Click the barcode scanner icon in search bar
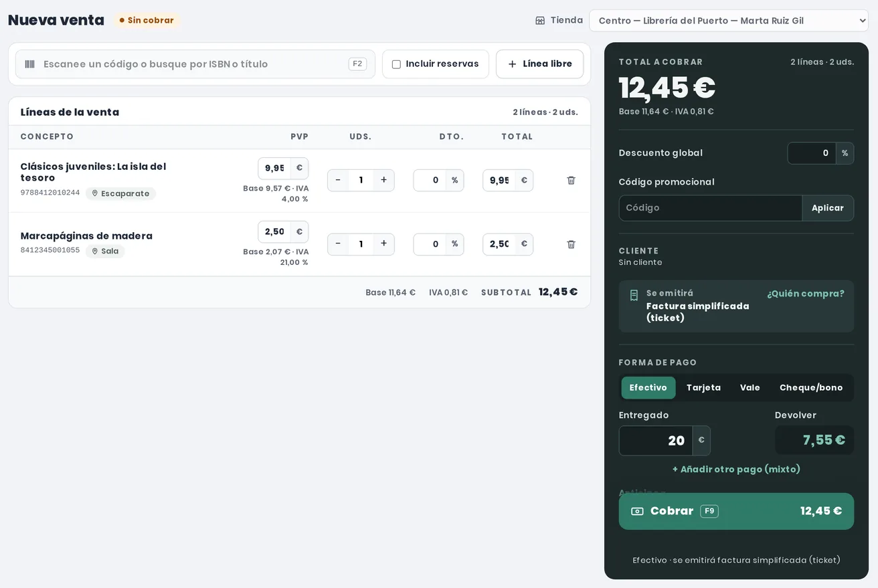The width and height of the screenshot is (878, 588). [29, 64]
